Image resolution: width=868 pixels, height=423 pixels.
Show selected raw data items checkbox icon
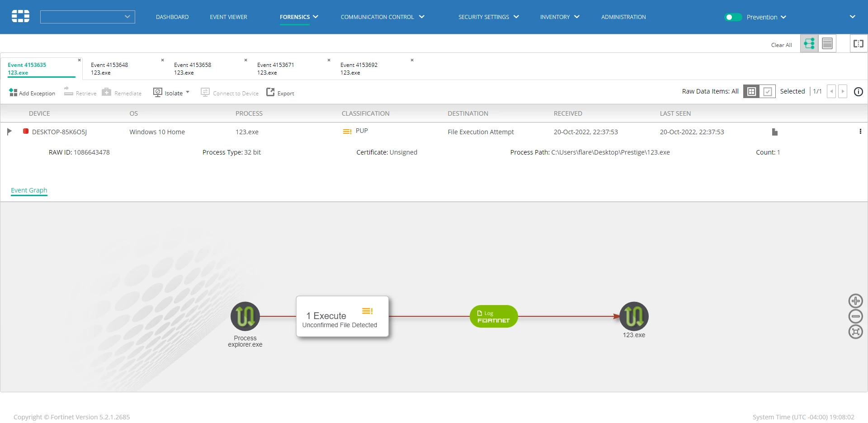[x=768, y=91]
